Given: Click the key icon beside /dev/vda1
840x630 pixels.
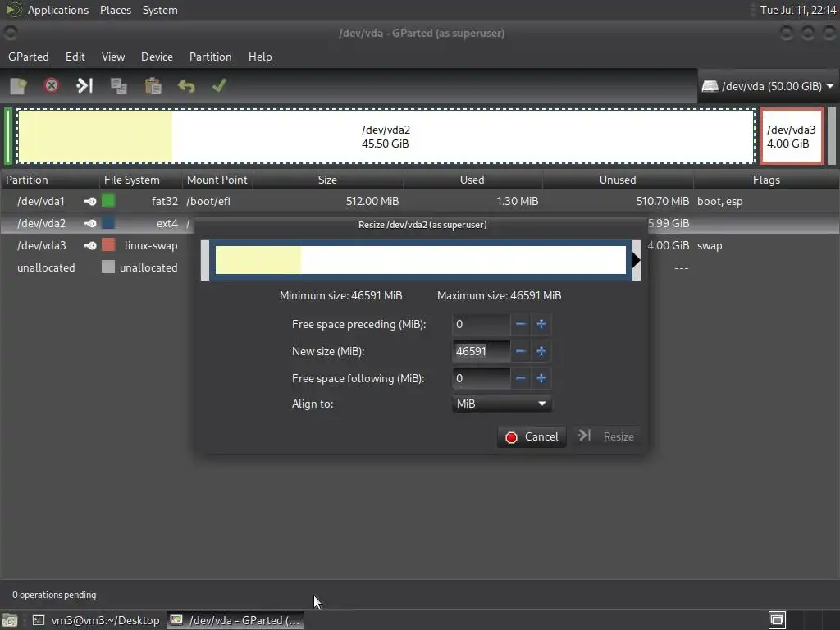Looking at the screenshot, I should click(90, 202).
